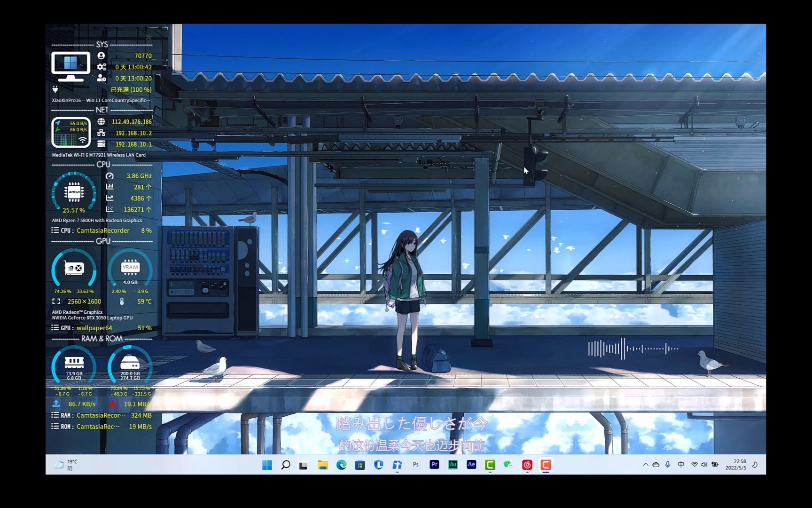Click the Windows 11 monitor icon in SYS
This screenshot has width=812, height=508.
pyautogui.click(x=71, y=67)
